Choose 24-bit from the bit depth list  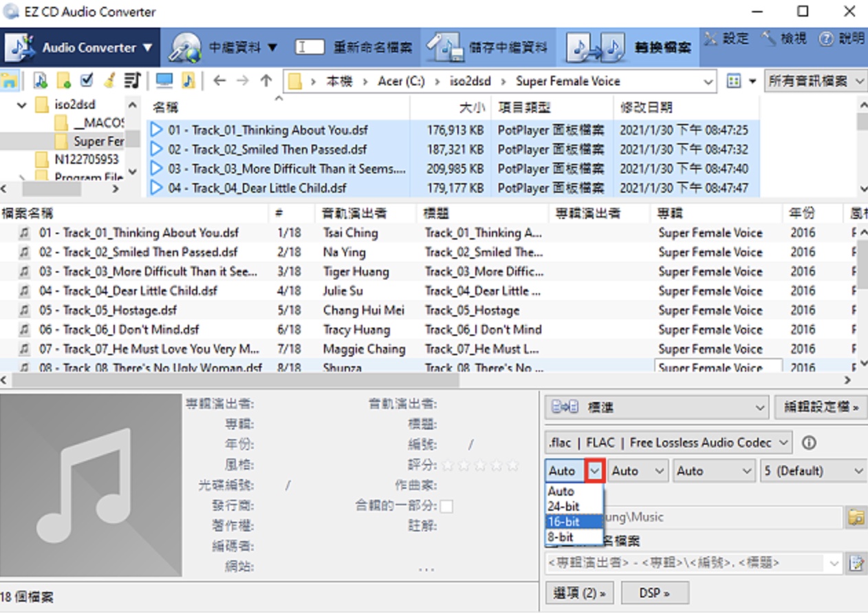(x=574, y=507)
